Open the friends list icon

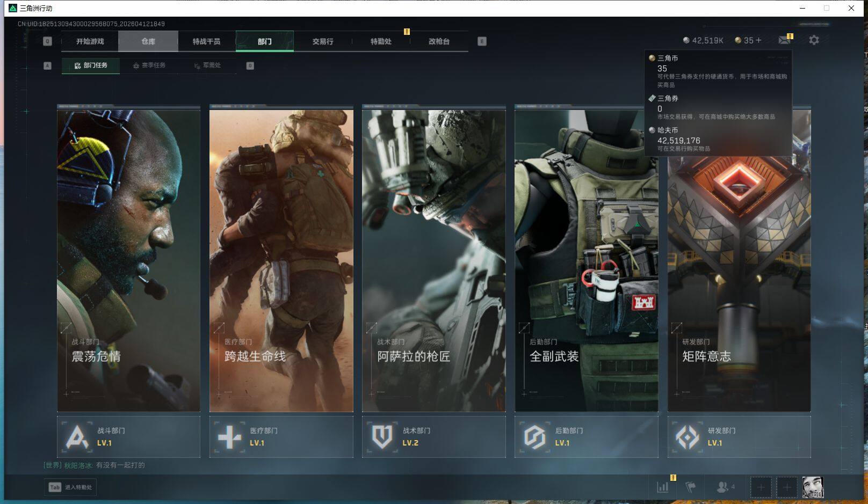pyautogui.click(x=724, y=487)
